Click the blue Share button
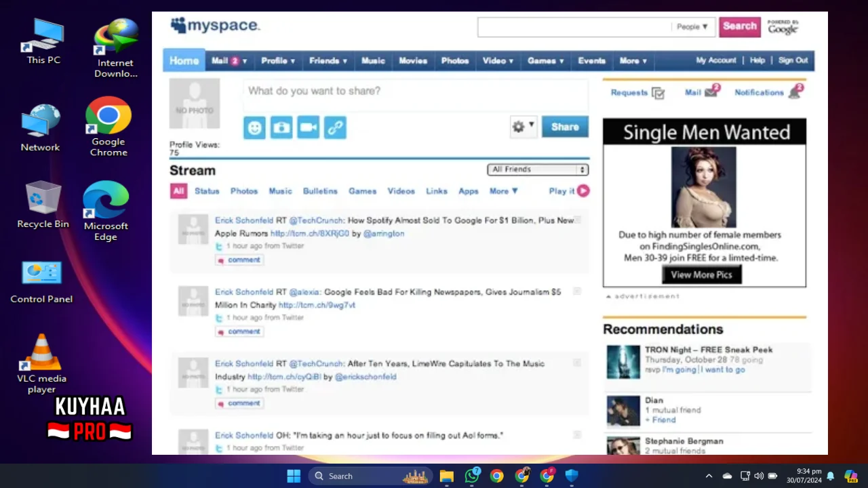The image size is (868, 488). [x=565, y=127]
